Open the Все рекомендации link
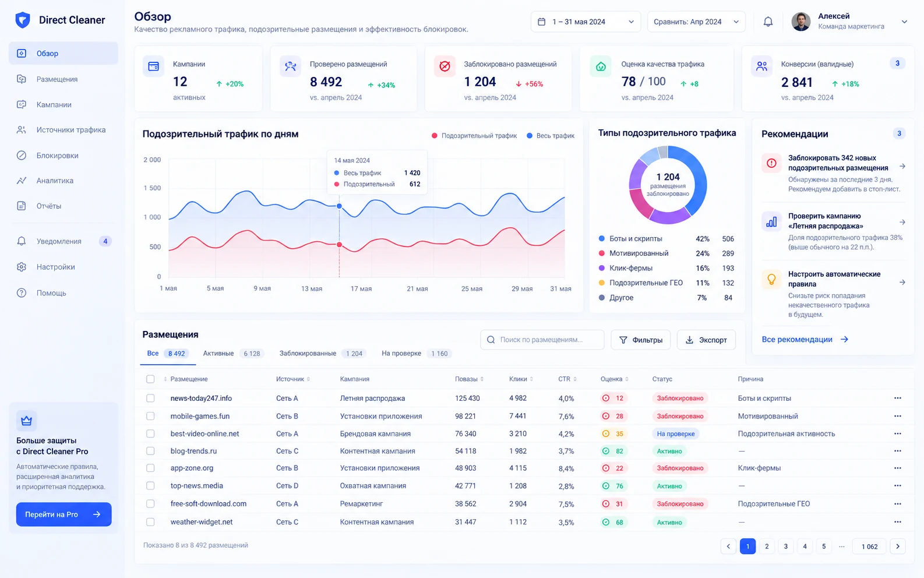This screenshot has width=924, height=578. [x=805, y=340]
